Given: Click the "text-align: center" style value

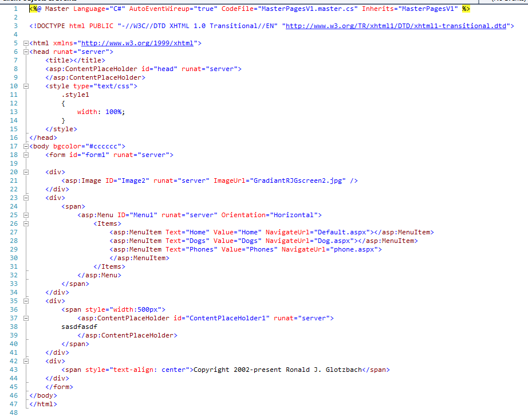Looking at the screenshot, I should pyautogui.click(x=149, y=370).
